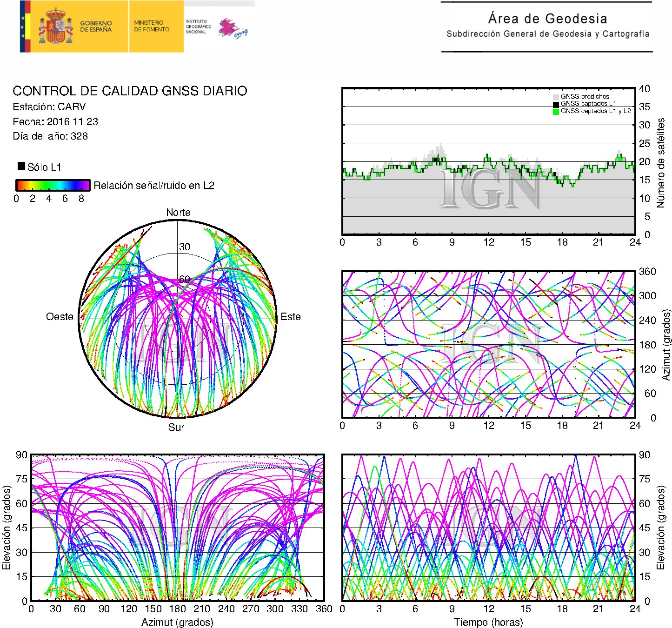Click the azimuth versus time chart
Screen dimensions: 672x628
pos(489,345)
